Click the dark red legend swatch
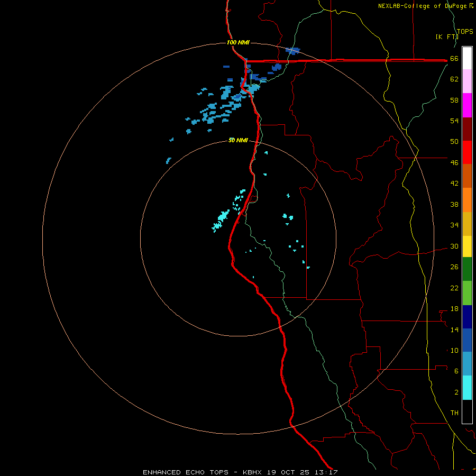The image size is (476, 476). point(467,129)
